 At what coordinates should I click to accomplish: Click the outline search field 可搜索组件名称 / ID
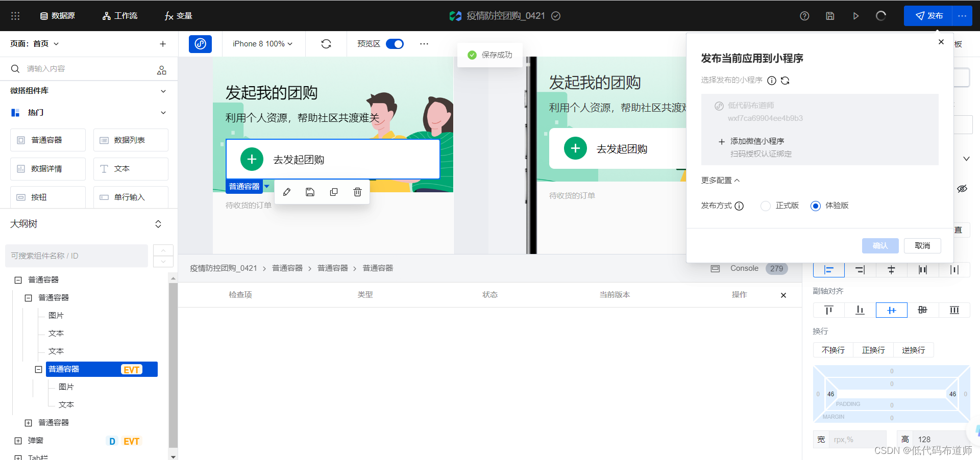coord(77,255)
